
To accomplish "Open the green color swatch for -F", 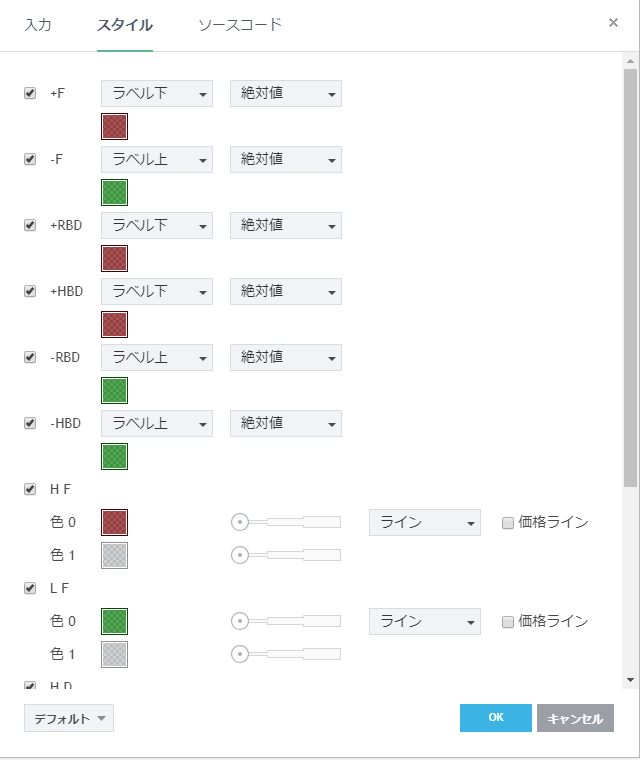I will point(115,192).
